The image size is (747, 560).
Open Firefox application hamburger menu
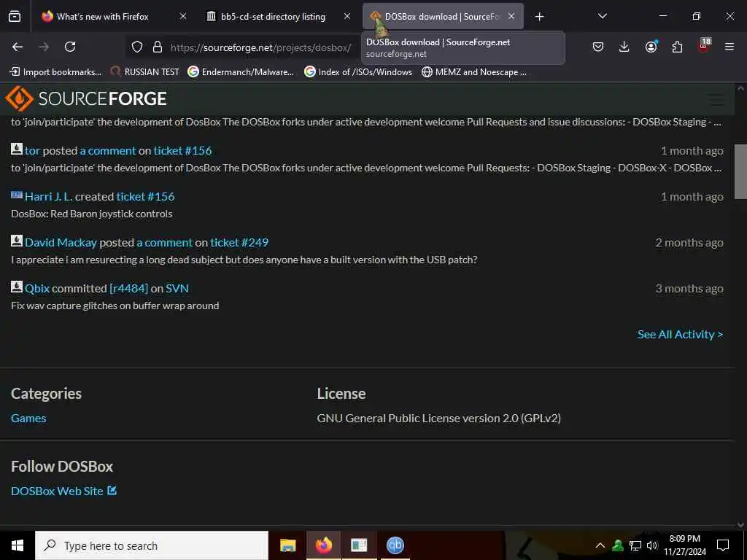(729, 47)
